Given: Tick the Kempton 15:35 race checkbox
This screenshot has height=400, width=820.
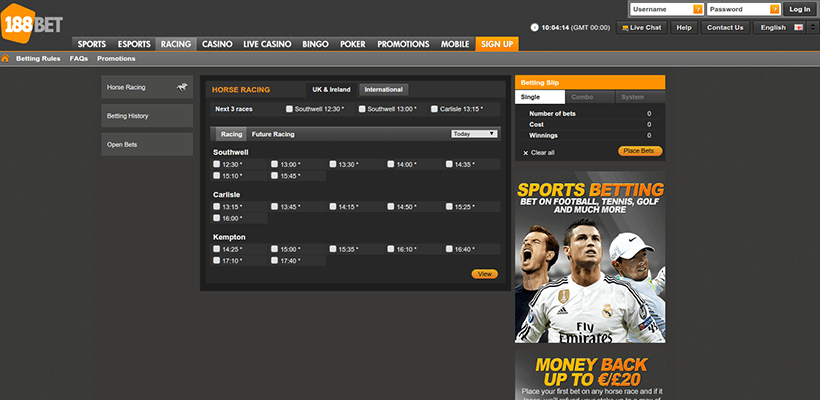Looking at the screenshot, I should pos(333,249).
